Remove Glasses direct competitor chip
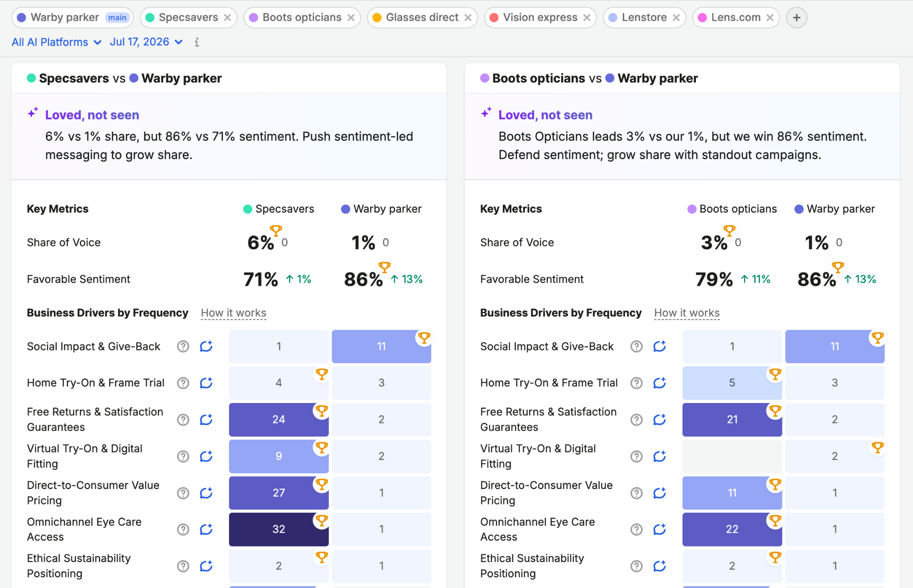This screenshot has width=913, height=588. (468, 17)
